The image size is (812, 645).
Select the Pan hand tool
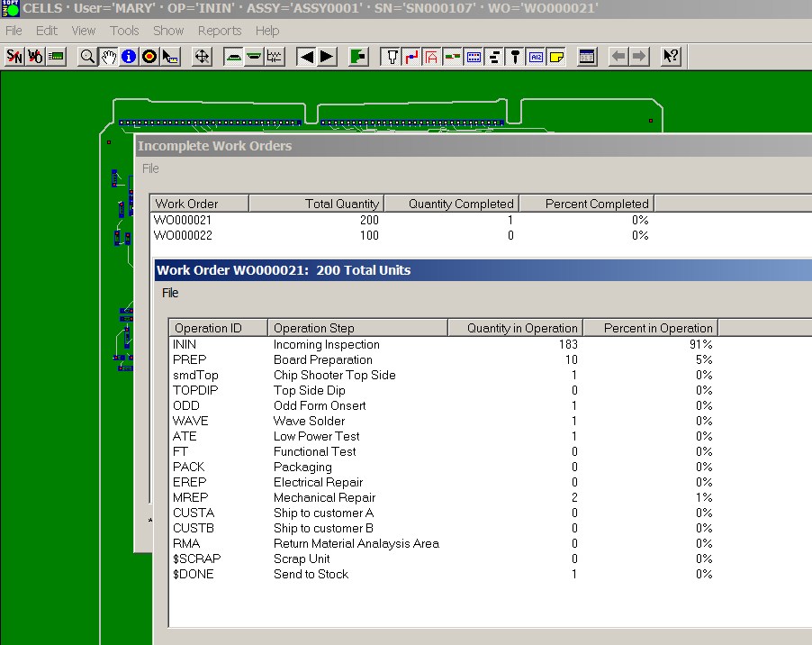[x=108, y=56]
